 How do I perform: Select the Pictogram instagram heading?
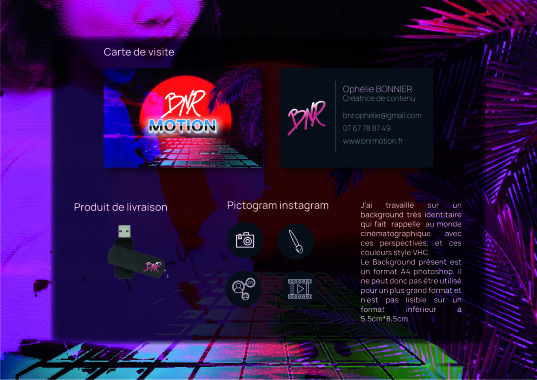pyautogui.click(x=278, y=205)
